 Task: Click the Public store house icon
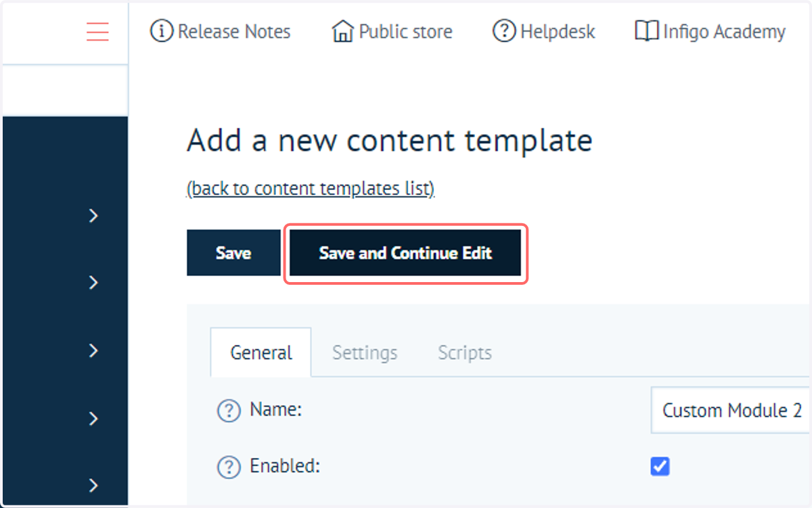[x=343, y=31]
